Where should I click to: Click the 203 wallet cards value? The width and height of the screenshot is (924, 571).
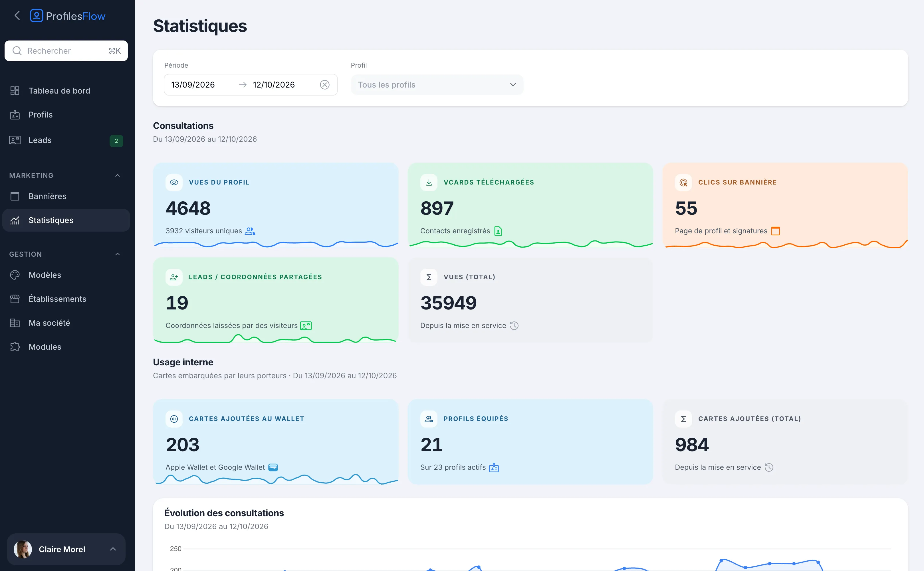tap(182, 445)
